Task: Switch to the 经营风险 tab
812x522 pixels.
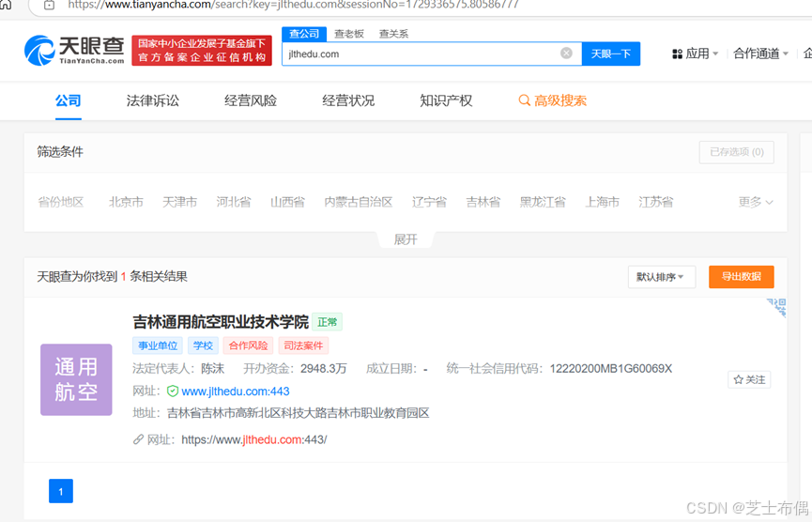Action: pos(251,100)
